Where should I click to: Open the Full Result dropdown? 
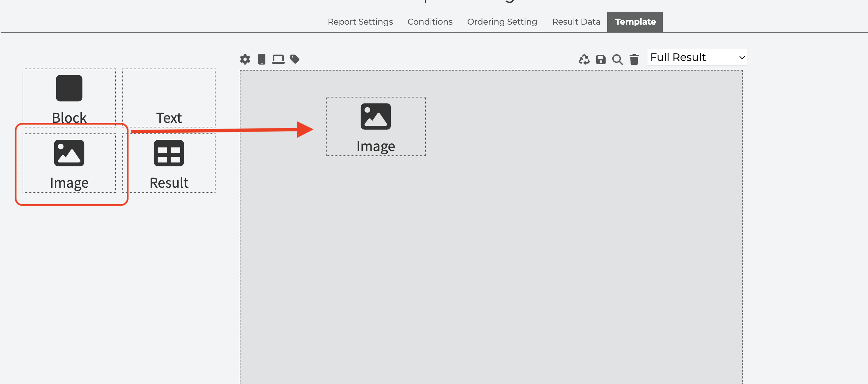[697, 57]
